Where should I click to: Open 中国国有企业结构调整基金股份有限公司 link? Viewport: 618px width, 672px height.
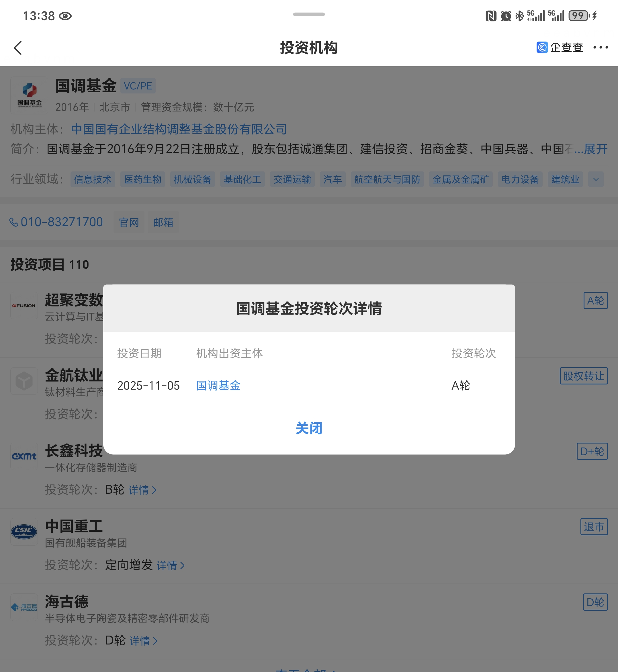[179, 130]
